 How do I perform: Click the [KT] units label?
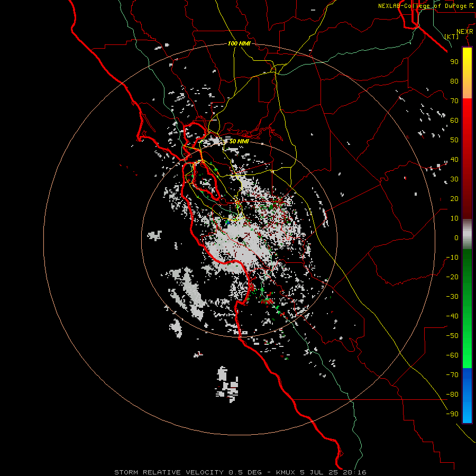click(x=452, y=36)
